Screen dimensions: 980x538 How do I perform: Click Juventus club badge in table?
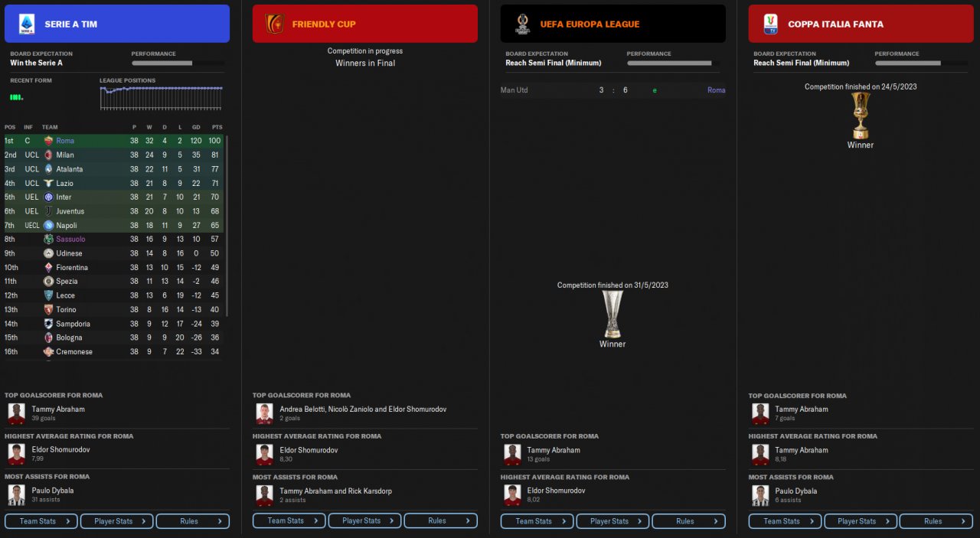[48, 211]
